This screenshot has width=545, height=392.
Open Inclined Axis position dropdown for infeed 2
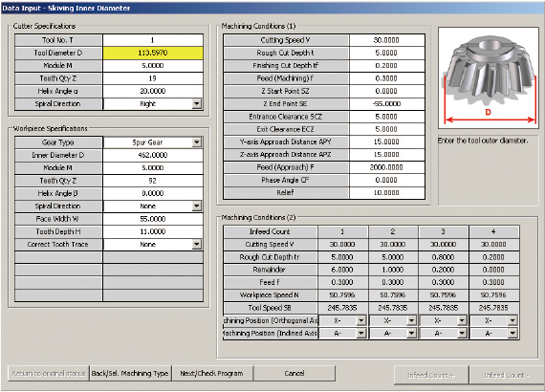pyautogui.click(x=412, y=334)
